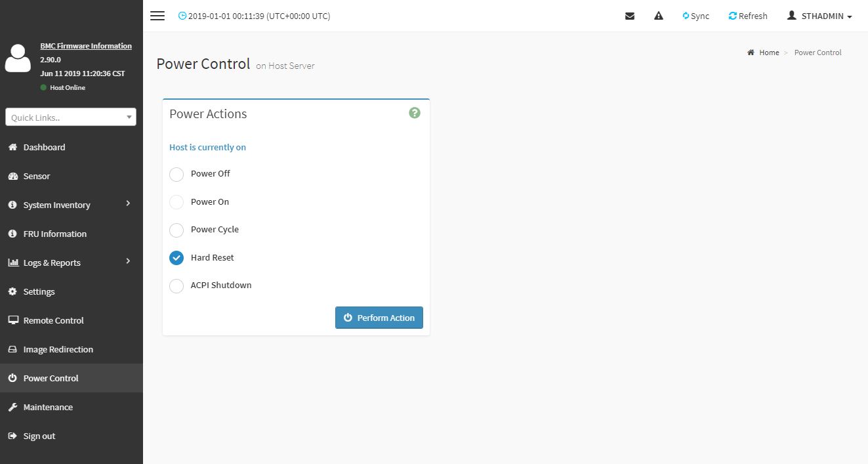Open the messages envelope icon

point(630,16)
